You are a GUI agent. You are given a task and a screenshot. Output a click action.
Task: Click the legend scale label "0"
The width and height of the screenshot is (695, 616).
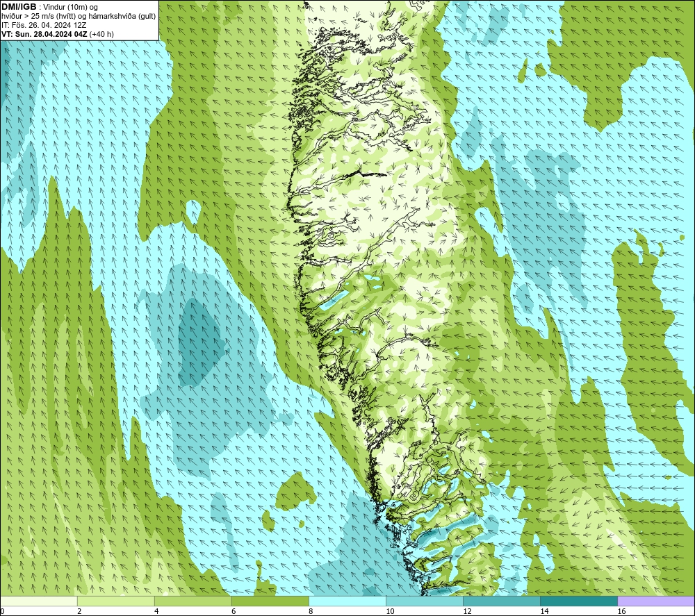(2, 611)
